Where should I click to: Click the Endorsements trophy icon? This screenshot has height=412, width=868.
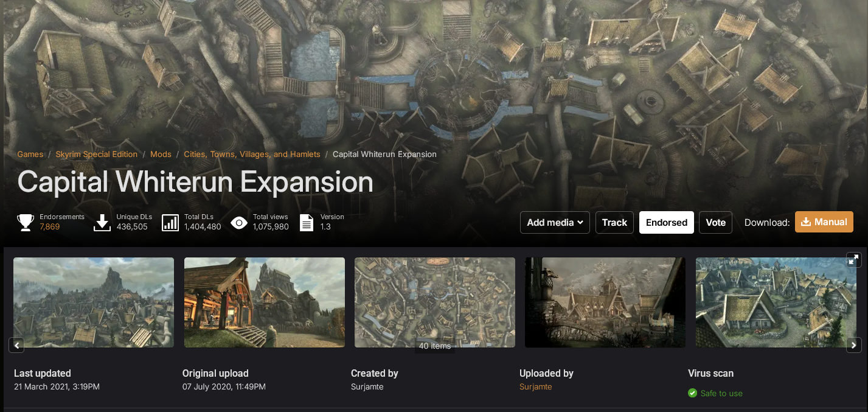tap(26, 223)
